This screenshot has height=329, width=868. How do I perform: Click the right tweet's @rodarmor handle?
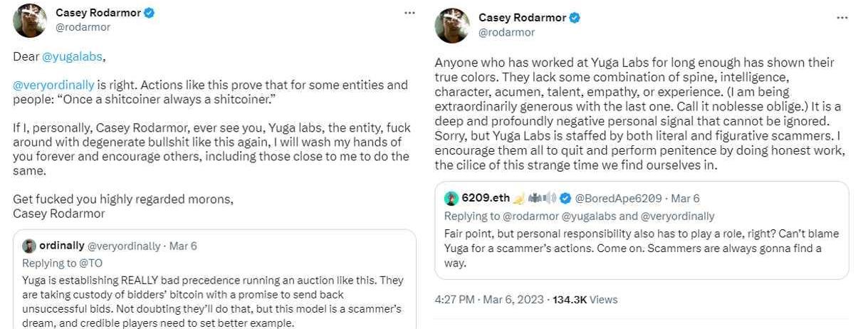pyautogui.click(x=506, y=32)
